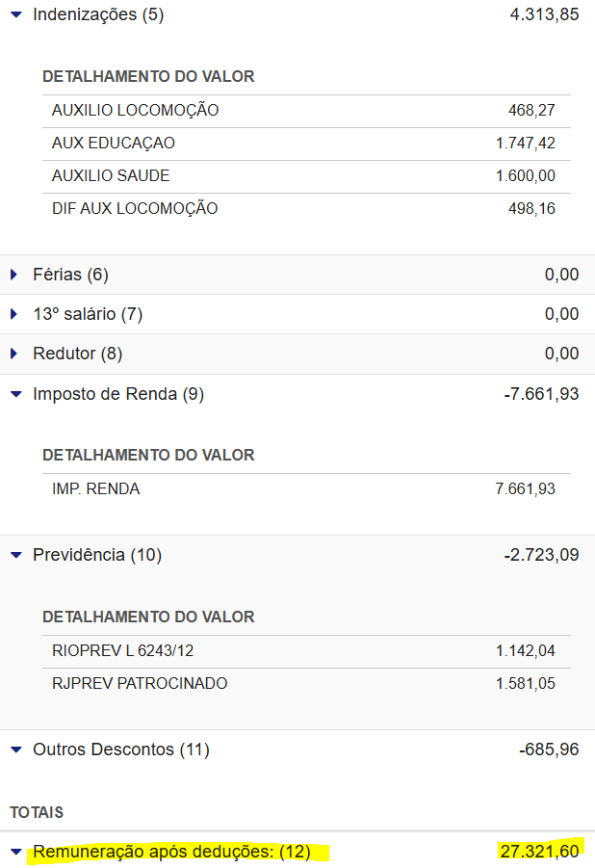
Task: Toggle the Outros Descontos (11) arrow
Action: click(x=15, y=750)
